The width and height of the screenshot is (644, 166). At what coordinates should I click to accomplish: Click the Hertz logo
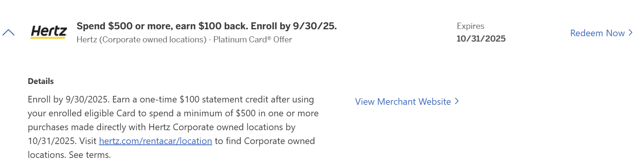point(49,32)
